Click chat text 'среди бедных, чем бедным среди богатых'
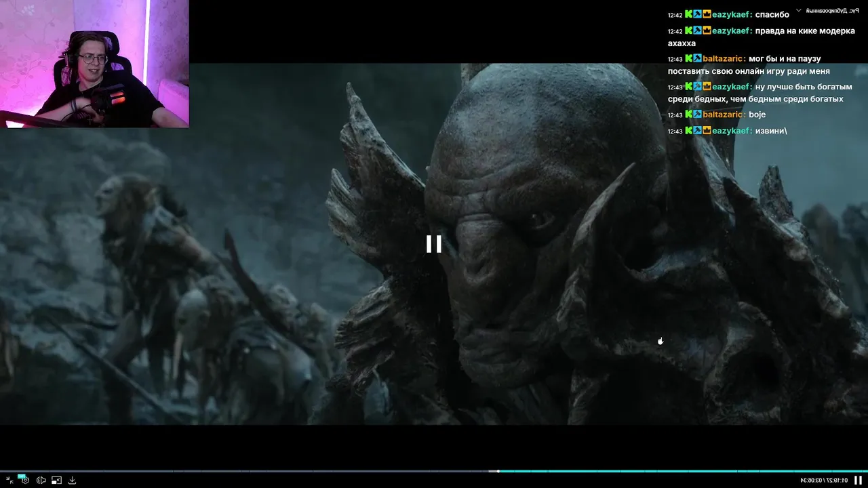The width and height of the screenshot is (868, 488). 755,99
